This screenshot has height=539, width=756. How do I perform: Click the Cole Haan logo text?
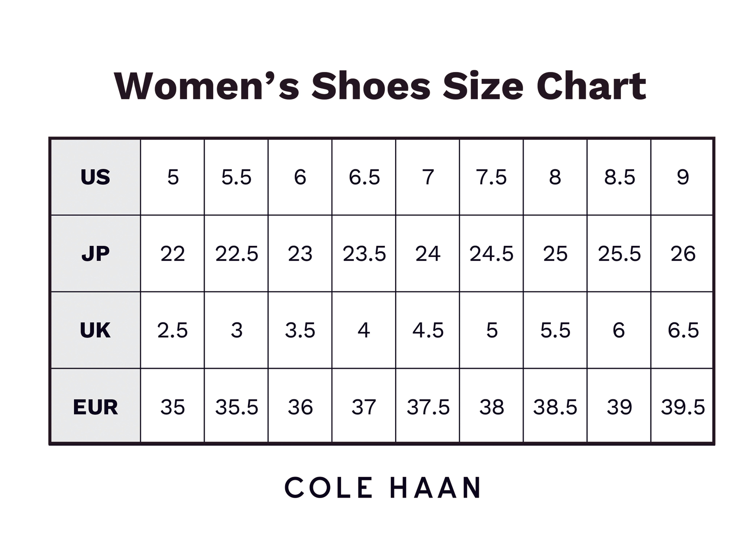(x=383, y=487)
